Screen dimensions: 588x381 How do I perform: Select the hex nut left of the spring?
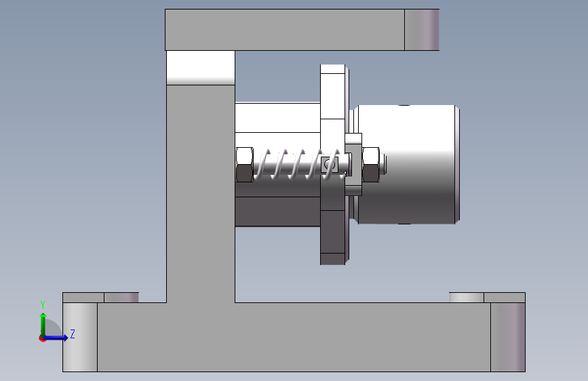pyautogui.click(x=245, y=165)
